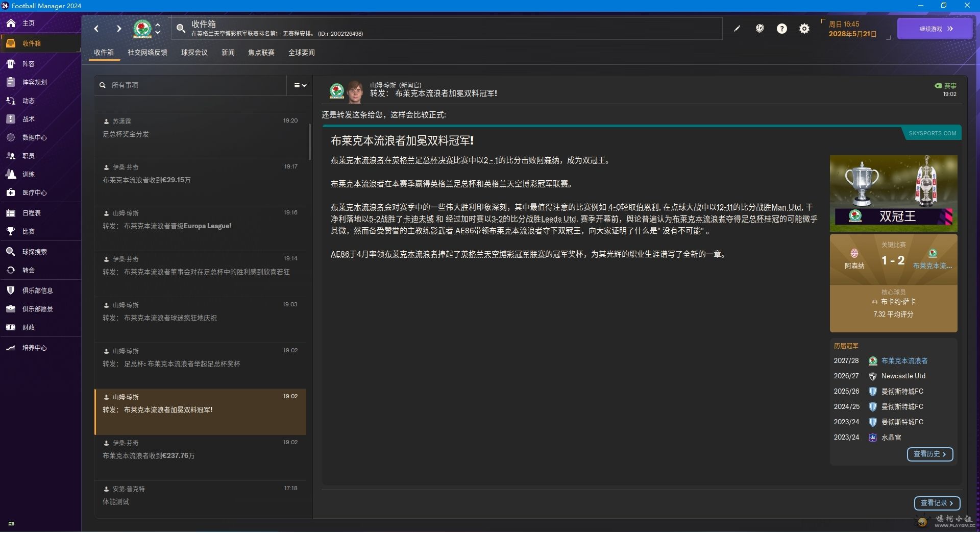Open 数据中心 data hub in sidebar
The image size is (980, 533).
point(40,137)
